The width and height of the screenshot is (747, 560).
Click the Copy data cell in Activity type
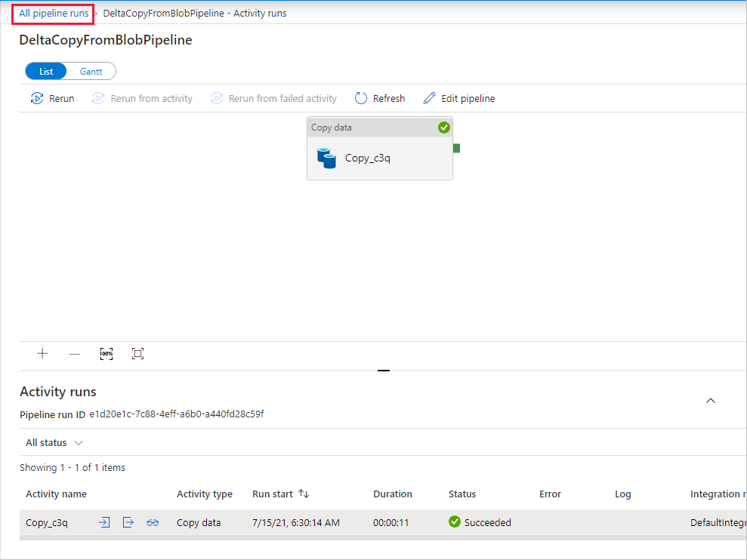(x=199, y=522)
